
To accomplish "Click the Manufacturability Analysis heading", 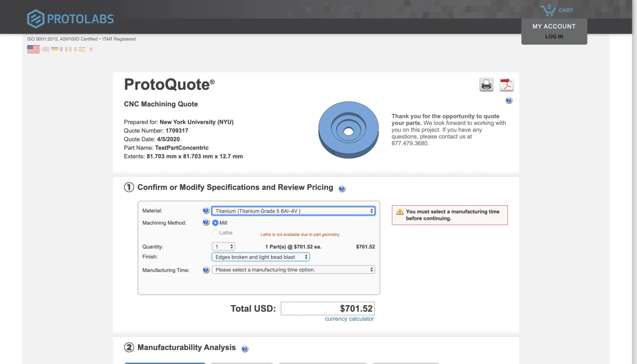I will 186,347.
